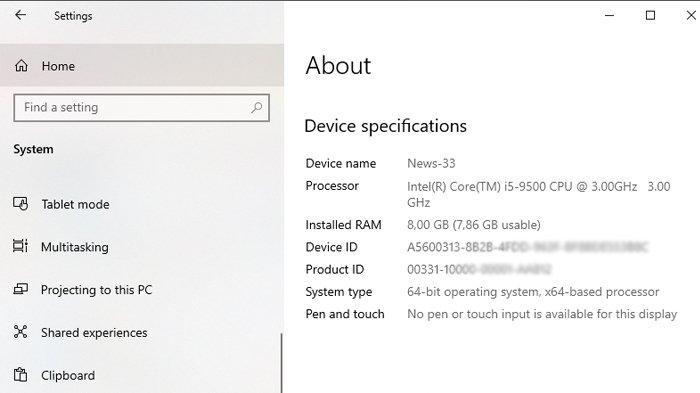Click the Clipboard icon
The width and height of the screenshot is (700, 393).
(x=21, y=375)
